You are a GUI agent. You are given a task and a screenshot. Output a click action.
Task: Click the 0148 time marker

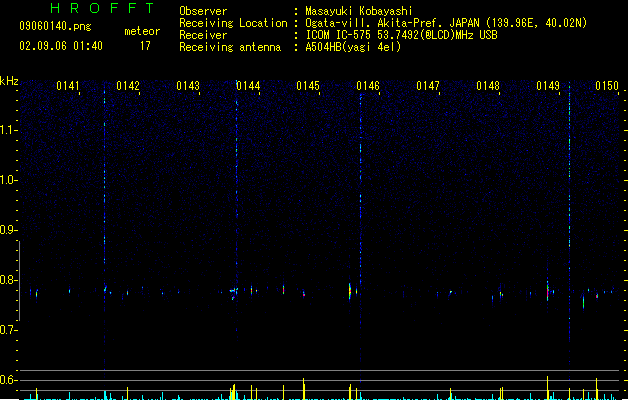click(x=488, y=86)
